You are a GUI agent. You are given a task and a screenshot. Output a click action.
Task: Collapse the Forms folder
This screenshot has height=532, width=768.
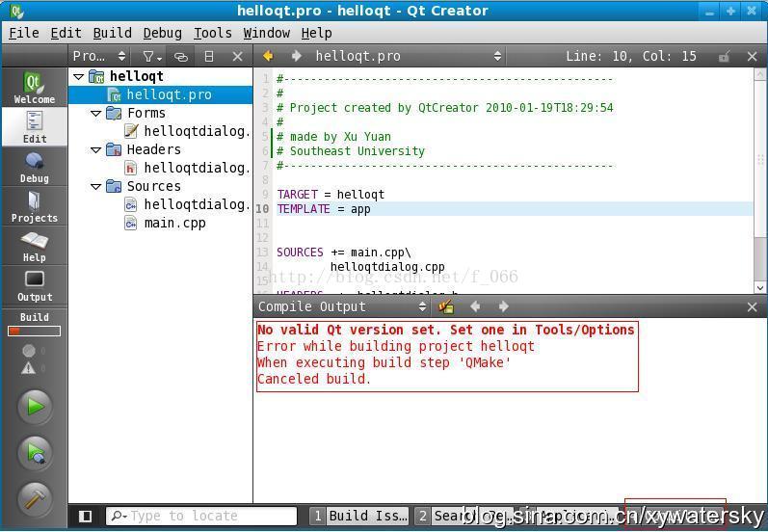click(x=96, y=113)
